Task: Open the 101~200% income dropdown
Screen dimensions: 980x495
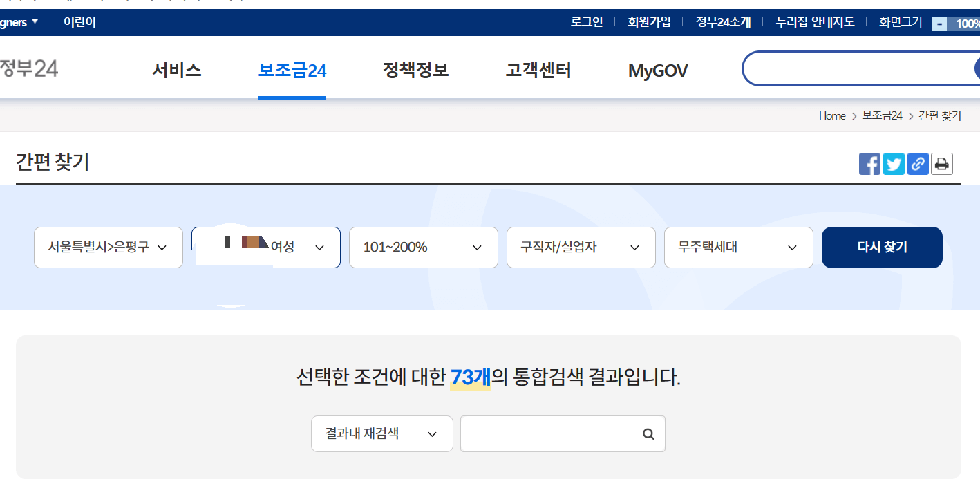Action: pyautogui.click(x=423, y=247)
